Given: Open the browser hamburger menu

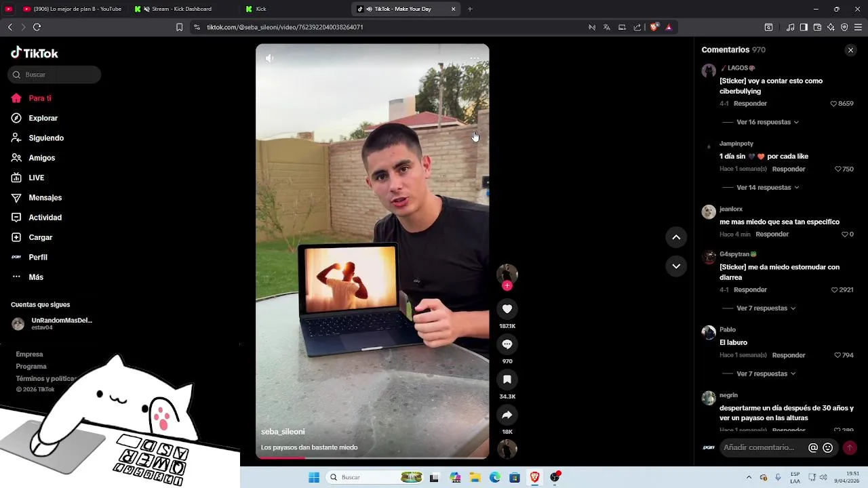Looking at the screenshot, I should (858, 27).
